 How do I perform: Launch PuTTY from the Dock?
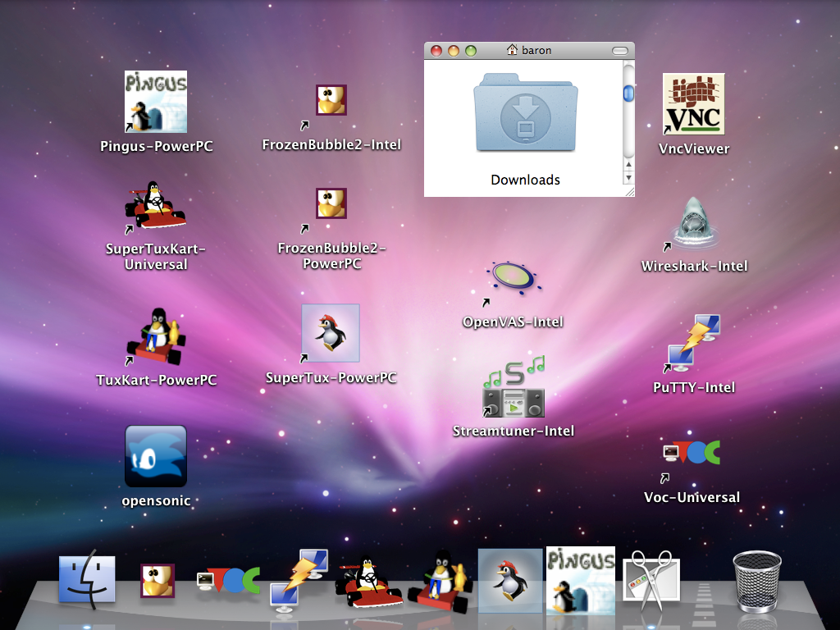coord(299,580)
